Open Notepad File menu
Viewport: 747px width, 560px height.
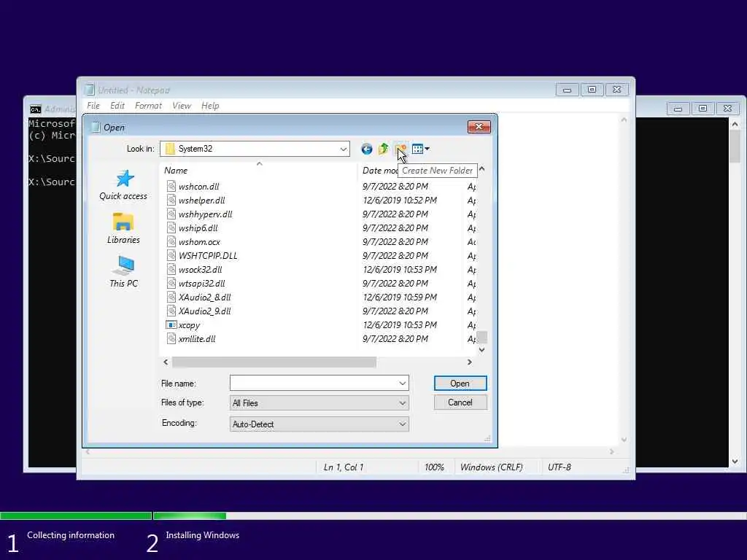[93, 106]
